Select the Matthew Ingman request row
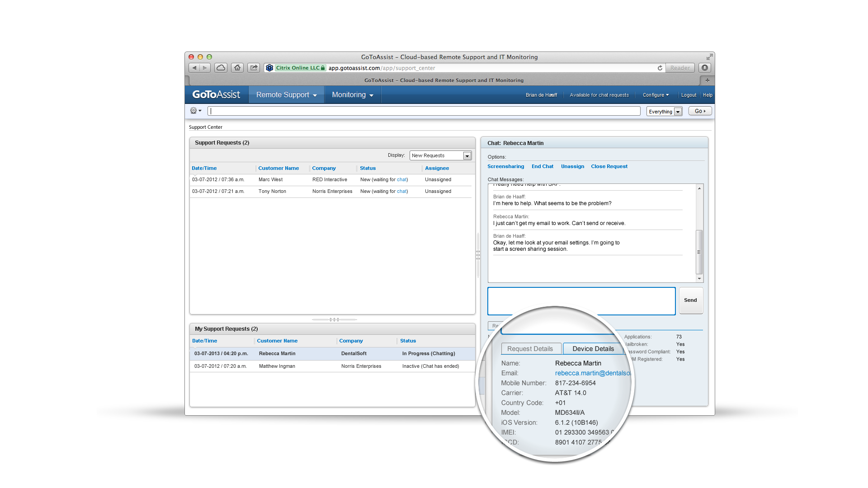Screen dimensions: 868x488 click(x=333, y=366)
